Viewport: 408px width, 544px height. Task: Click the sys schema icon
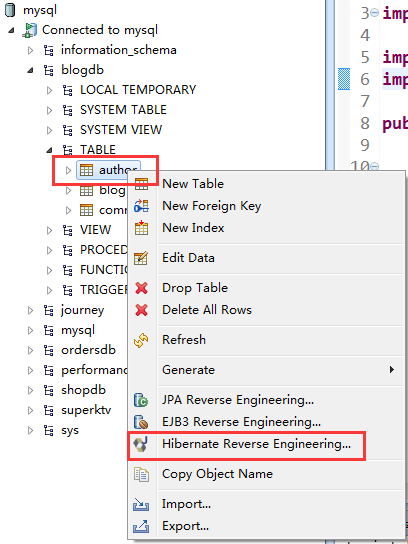tap(49, 431)
